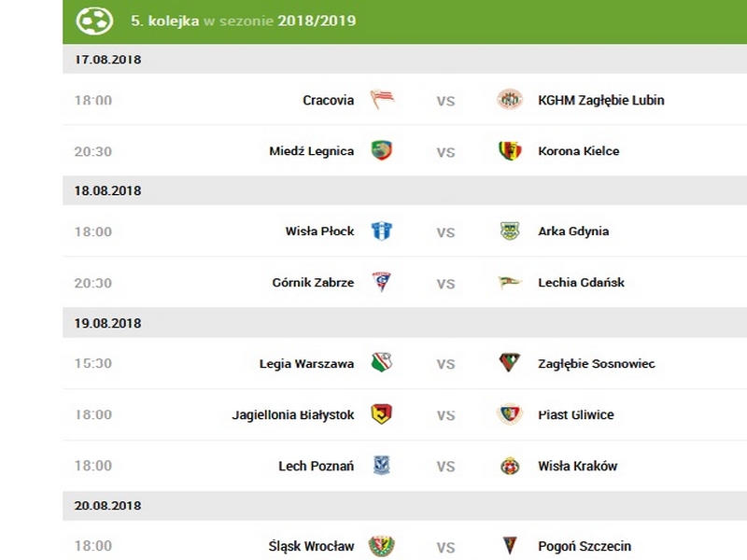Click the Górnik Zabrze crest

click(x=382, y=283)
